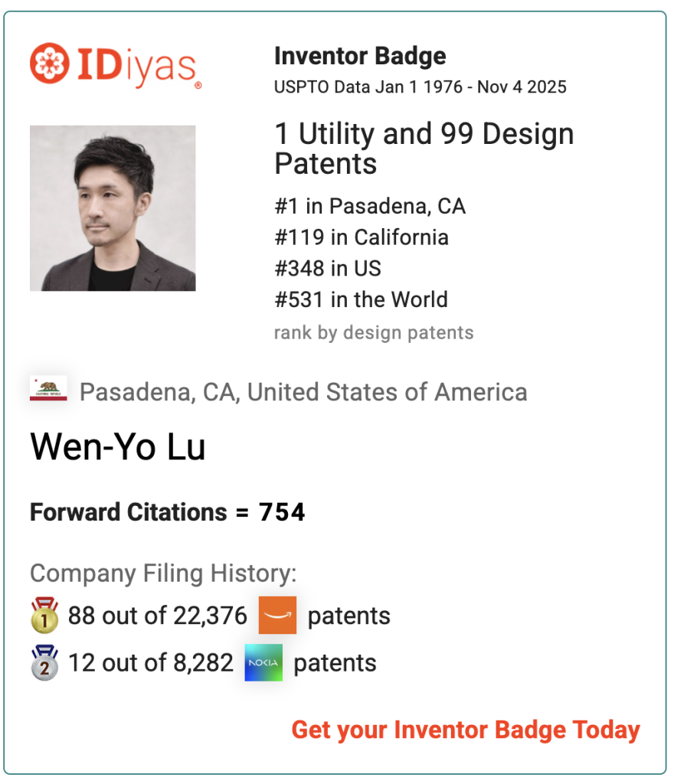Click the IDiyas flower logo icon

pyautogui.click(x=49, y=64)
